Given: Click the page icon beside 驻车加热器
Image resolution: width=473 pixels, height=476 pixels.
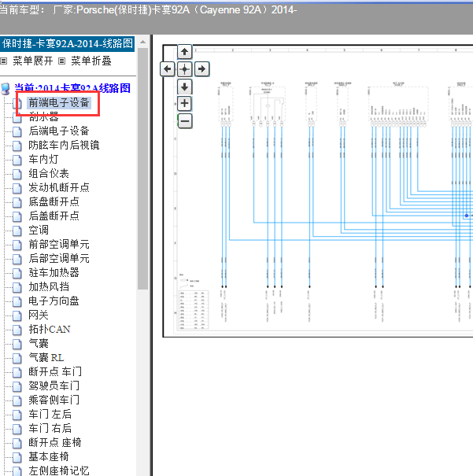Looking at the screenshot, I should pos(17,273).
